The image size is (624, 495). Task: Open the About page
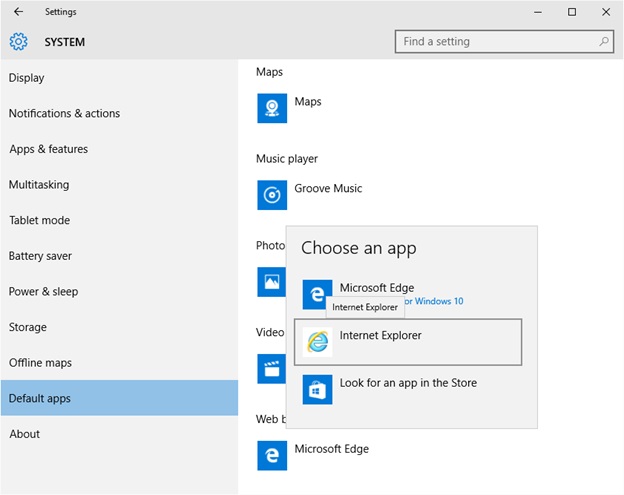(x=25, y=434)
